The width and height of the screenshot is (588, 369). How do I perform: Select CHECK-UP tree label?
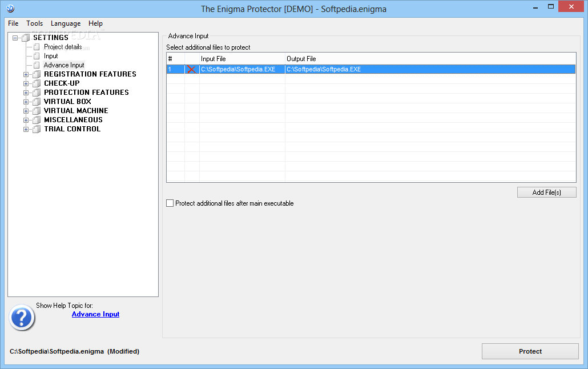pos(62,83)
